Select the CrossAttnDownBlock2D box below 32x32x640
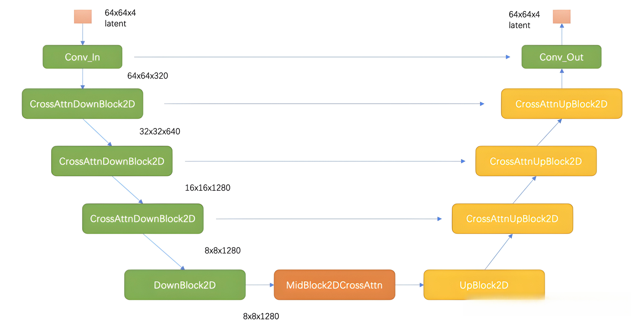The image size is (644, 332). pyautogui.click(x=112, y=161)
